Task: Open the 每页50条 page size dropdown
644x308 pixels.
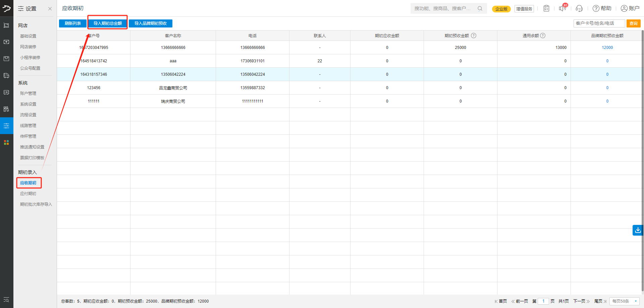Action: (x=624, y=301)
